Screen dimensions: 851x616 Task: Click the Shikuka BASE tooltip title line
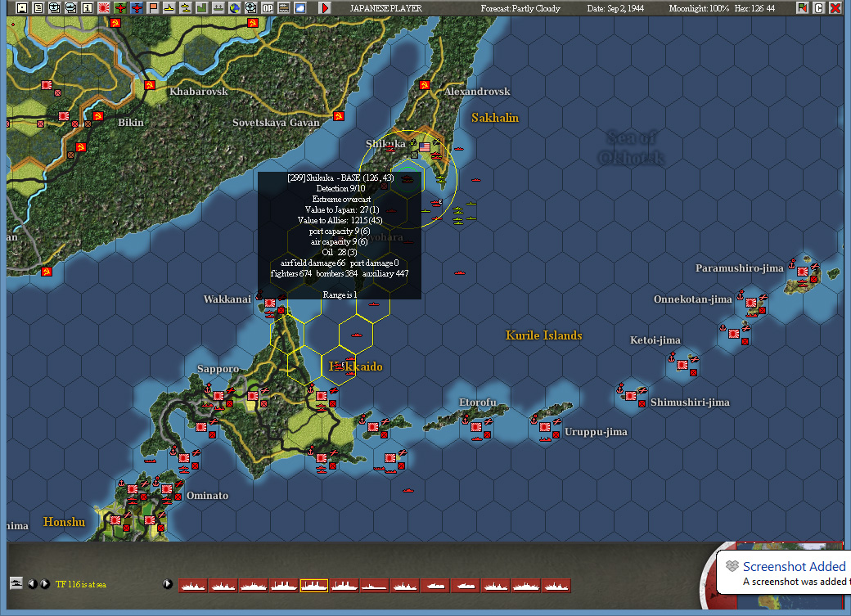[341, 178]
